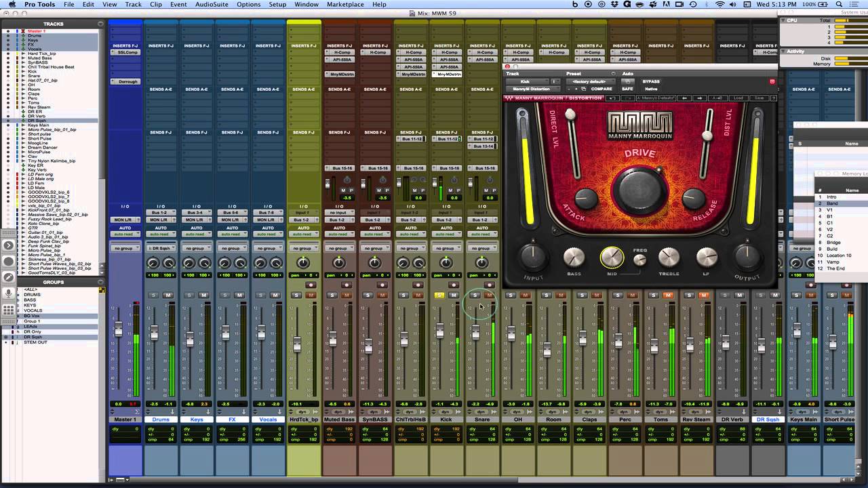Click the SSLComp insert on Master 1
The width and height of the screenshot is (868, 488).
(127, 52)
